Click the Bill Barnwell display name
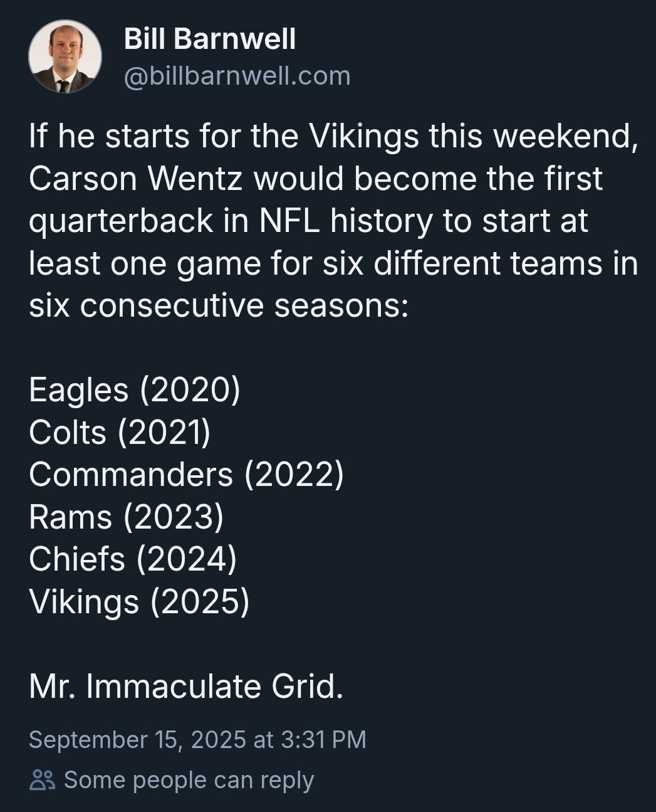The image size is (656, 812). (209, 39)
